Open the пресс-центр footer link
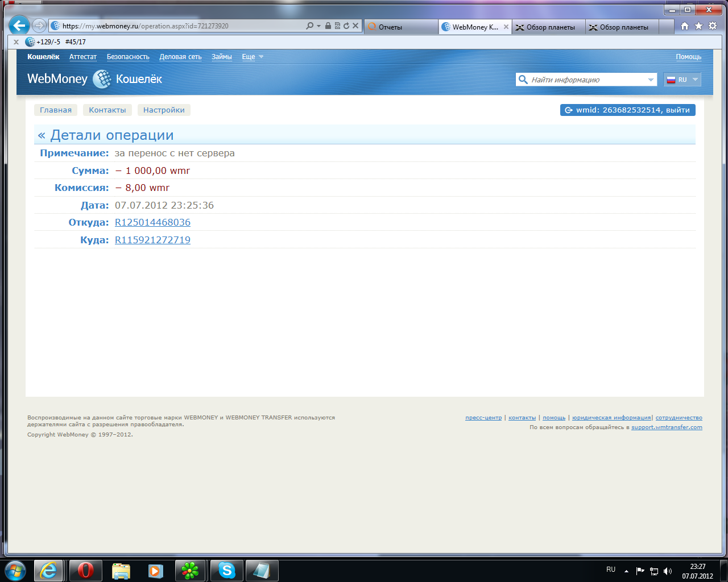The width and height of the screenshot is (728, 582). pyautogui.click(x=483, y=418)
